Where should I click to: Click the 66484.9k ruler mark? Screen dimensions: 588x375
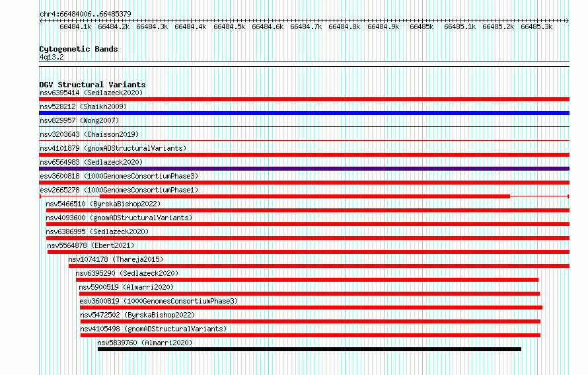point(383,26)
